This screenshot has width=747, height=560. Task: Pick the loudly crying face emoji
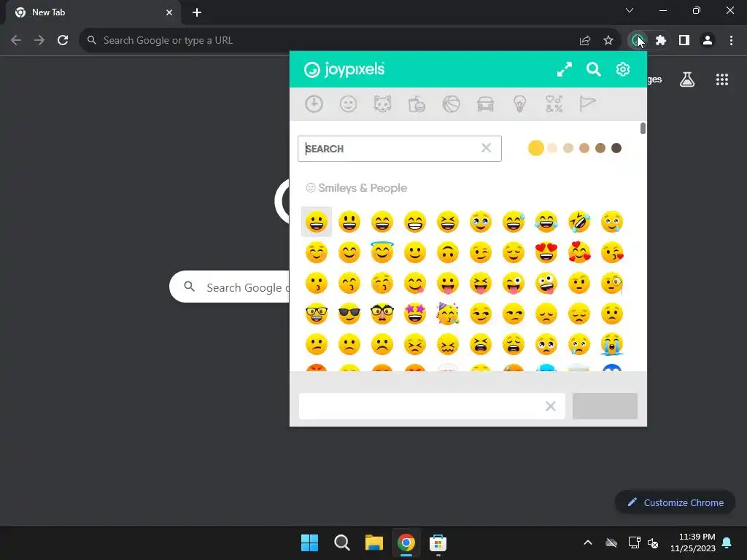pyautogui.click(x=612, y=344)
